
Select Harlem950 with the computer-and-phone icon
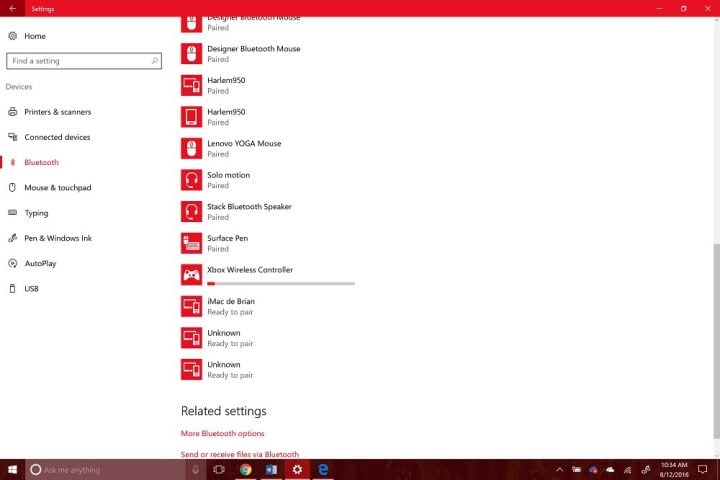(x=214, y=85)
